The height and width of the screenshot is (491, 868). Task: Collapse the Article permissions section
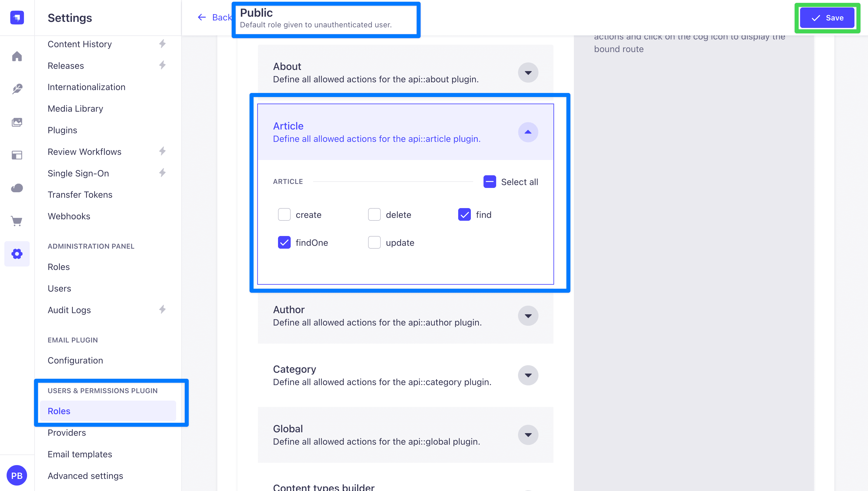coord(528,132)
